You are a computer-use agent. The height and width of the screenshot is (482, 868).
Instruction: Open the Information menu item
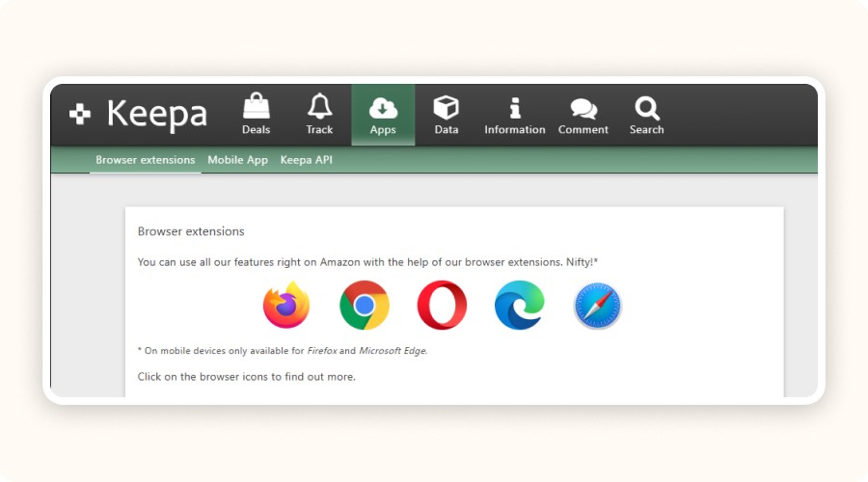coord(515,115)
